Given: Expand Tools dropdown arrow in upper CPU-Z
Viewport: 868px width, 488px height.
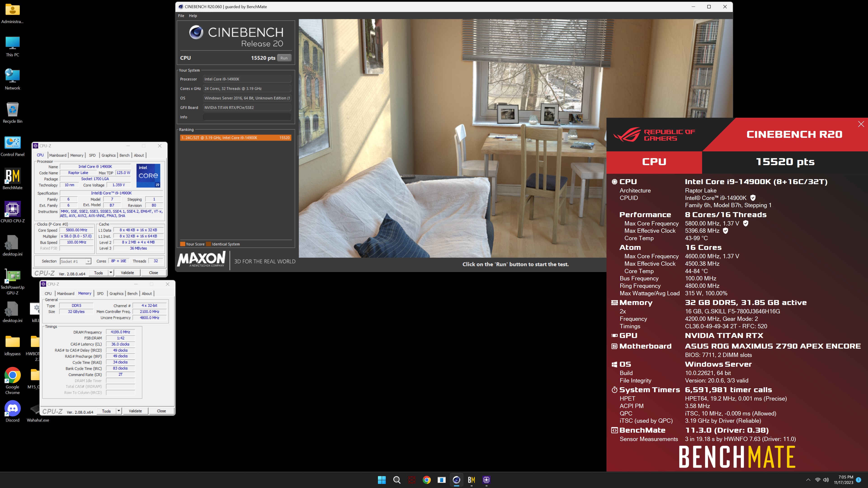Looking at the screenshot, I should point(111,273).
